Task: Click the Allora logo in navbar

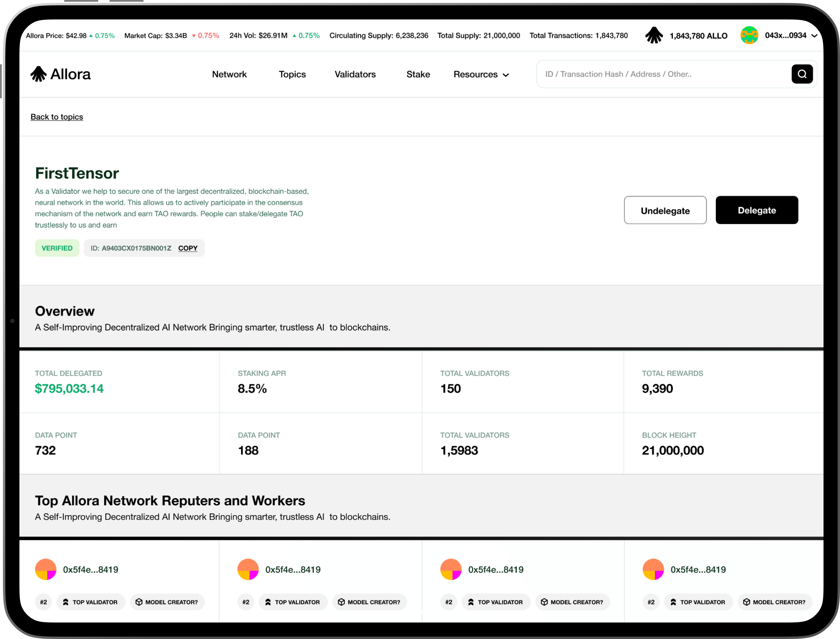Action: click(60, 74)
